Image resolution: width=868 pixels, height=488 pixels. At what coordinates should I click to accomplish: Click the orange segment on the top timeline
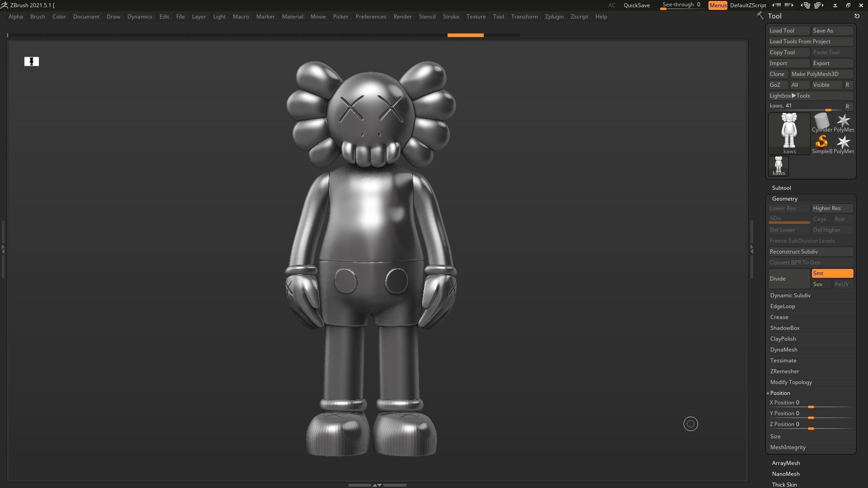click(465, 35)
